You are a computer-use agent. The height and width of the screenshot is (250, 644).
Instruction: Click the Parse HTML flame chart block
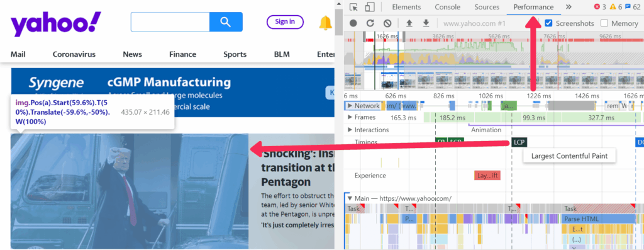(598, 219)
